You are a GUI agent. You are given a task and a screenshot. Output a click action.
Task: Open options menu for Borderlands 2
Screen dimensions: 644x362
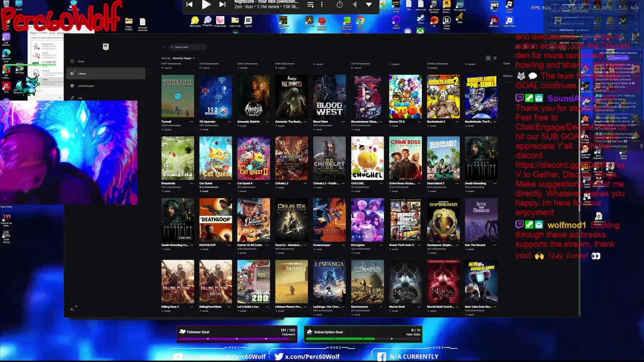pos(457,122)
